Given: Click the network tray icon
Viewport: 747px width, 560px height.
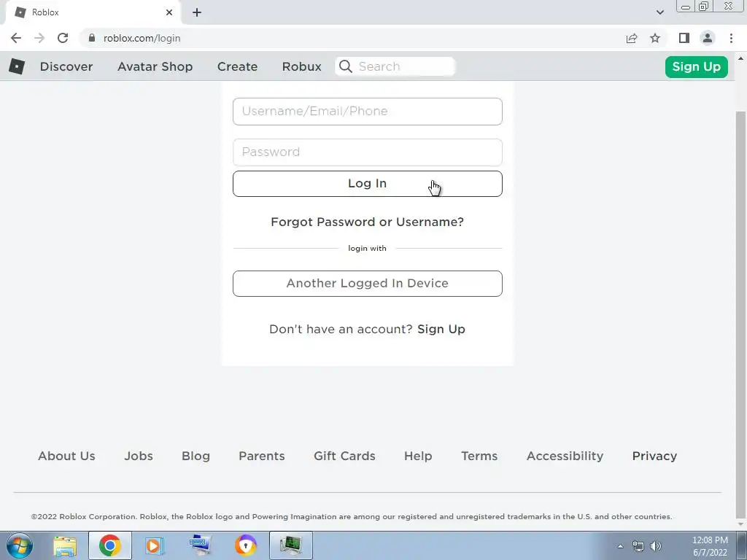Looking at the screenshot, I should pyautogui.click(x=638, y=546).
